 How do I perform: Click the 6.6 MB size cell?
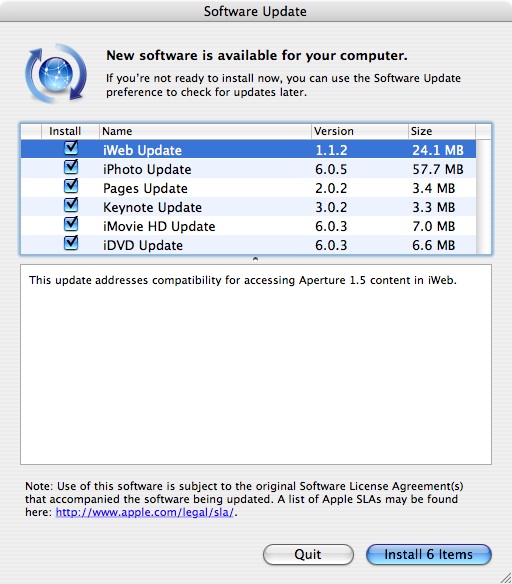[x=433, y=245]
